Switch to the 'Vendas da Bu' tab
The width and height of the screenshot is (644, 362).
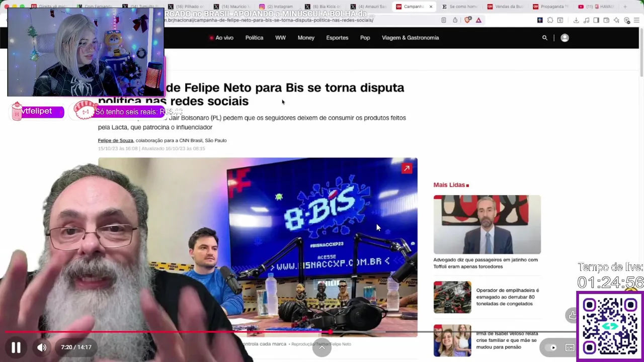tap(505, 7)
